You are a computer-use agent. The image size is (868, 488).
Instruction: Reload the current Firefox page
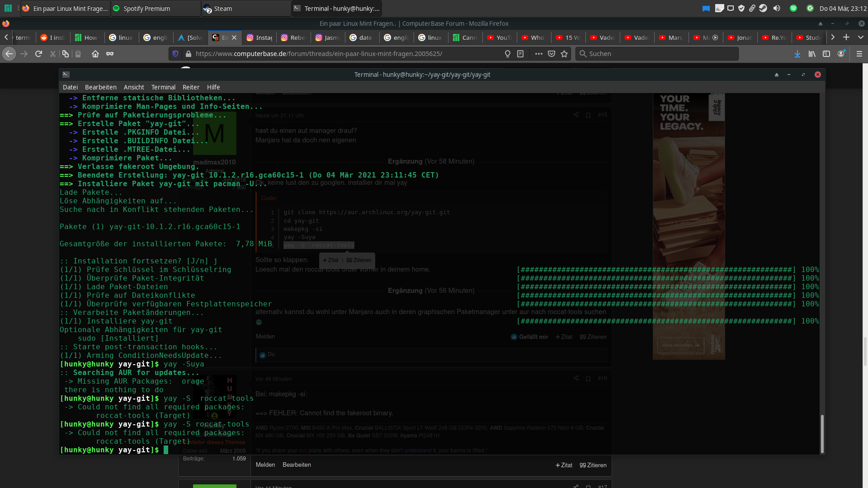point(38,54)
